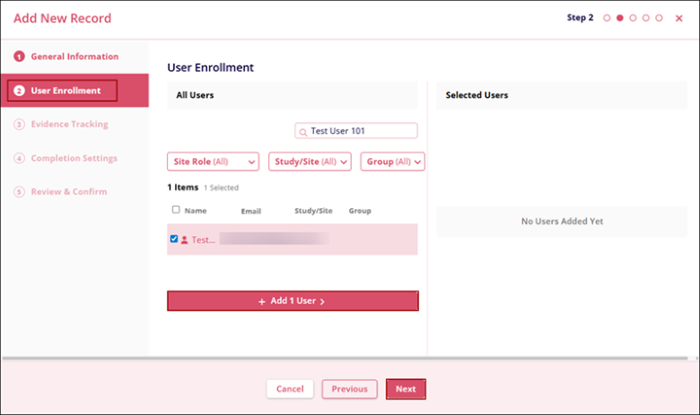Click the Next button
Image resolution: width=700 pixels, height=415 pixels.
pyautogui.click(x=406, y=389)
